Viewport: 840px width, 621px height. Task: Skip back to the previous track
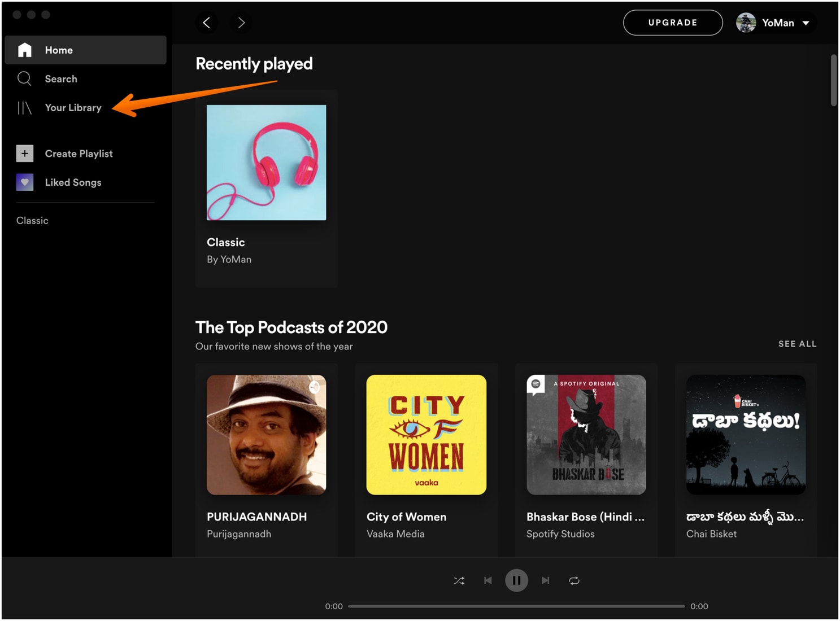[x=488, y=580]
